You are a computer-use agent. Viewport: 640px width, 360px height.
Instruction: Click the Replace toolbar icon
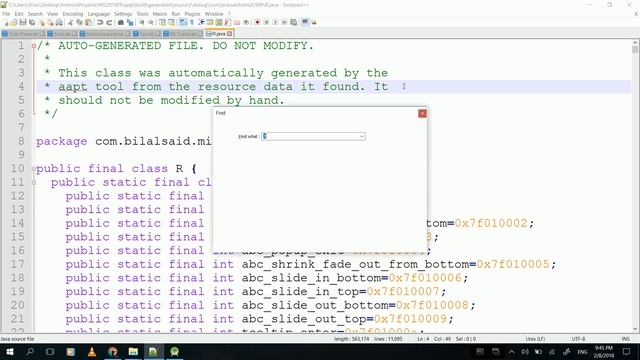pyautogui.click(x=130, y=22)
